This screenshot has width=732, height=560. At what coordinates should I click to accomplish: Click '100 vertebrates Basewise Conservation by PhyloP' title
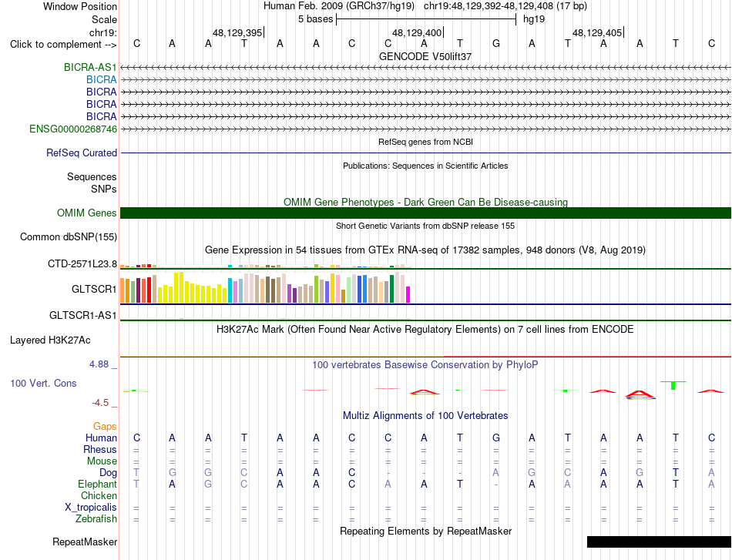(425, 365)
